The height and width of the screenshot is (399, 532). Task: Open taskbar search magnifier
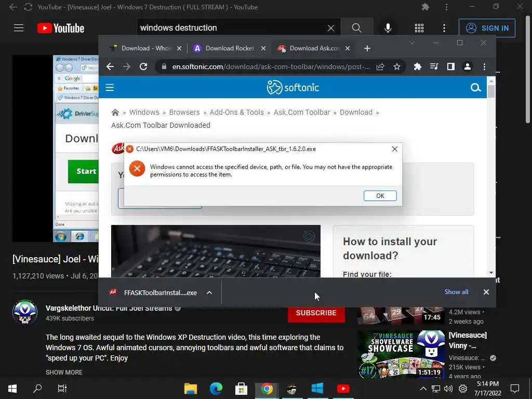(x=37, y=388)
